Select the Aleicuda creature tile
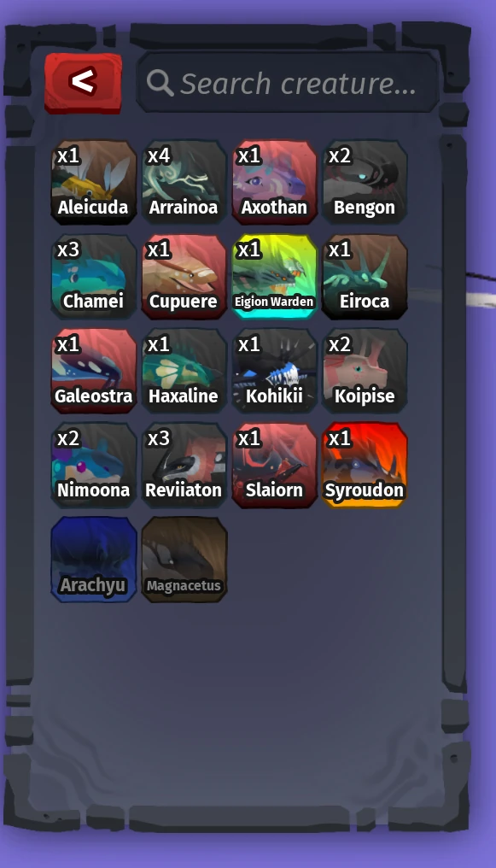This screenshot has height=868, width=496. click(x=93, y=182)
